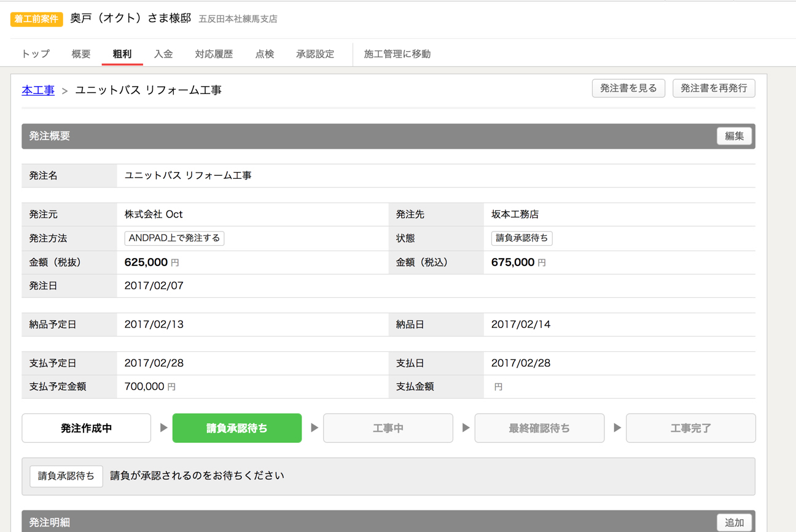
Task: Select the 工事完了 workflow step
Action: click(x=690, y=428)
